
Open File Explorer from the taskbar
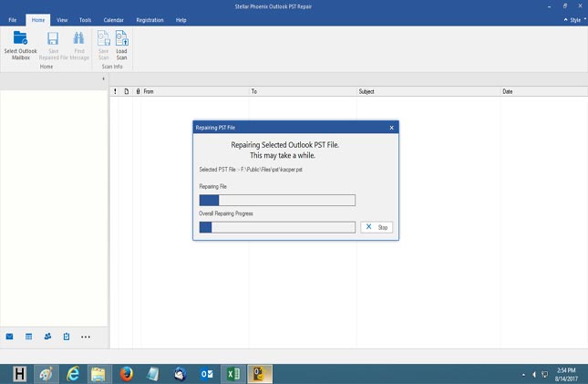99,374
